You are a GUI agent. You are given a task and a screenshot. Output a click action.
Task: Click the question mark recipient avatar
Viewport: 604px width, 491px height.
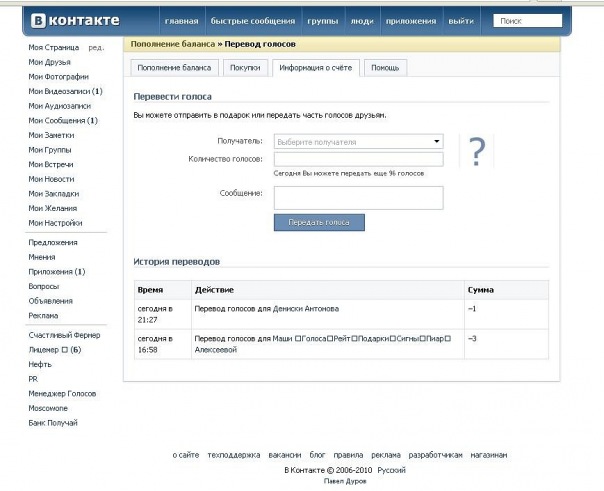[476, 151]
